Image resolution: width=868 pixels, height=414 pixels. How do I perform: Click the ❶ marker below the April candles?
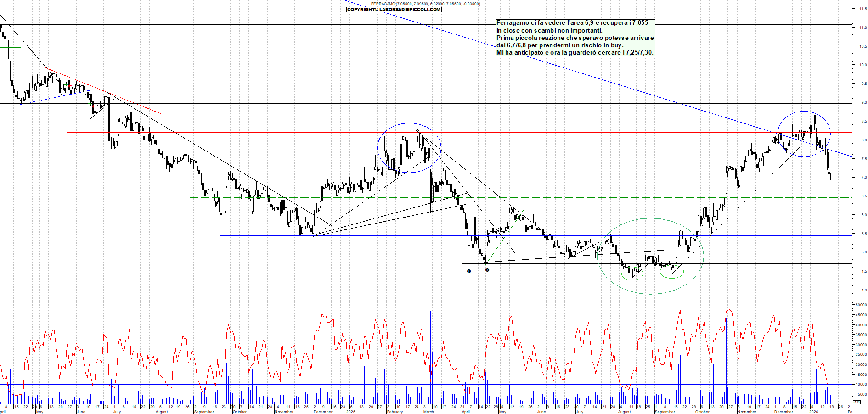point(468,271)
